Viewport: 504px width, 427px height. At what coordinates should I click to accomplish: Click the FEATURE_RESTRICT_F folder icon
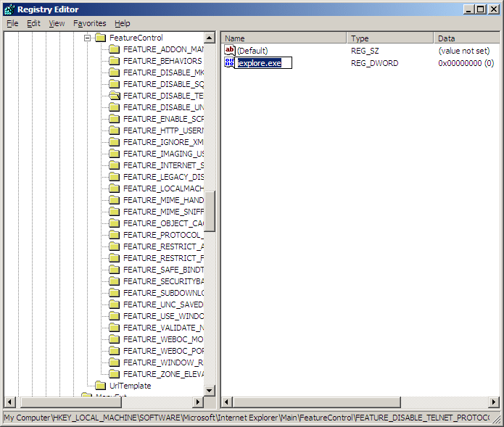click(x=114, y=258)
